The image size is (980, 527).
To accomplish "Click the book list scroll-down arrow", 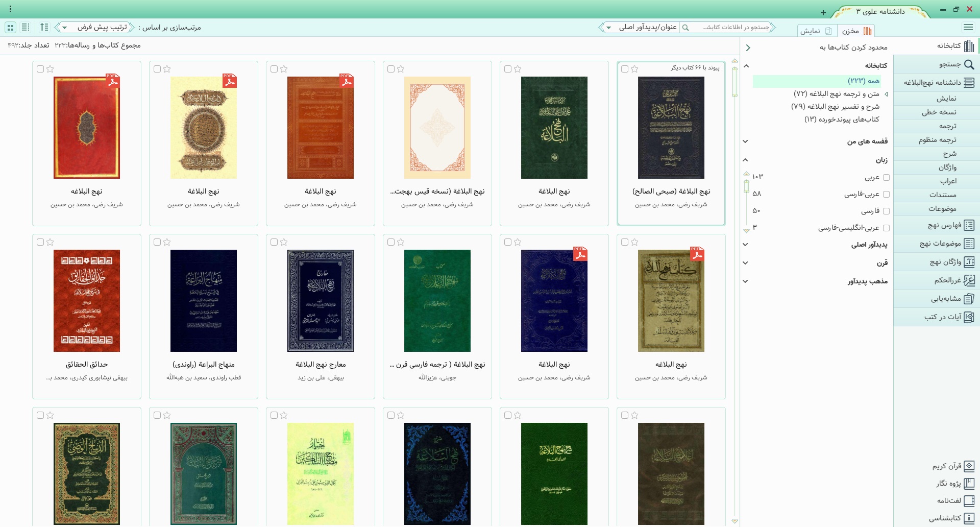I will 734,521.
